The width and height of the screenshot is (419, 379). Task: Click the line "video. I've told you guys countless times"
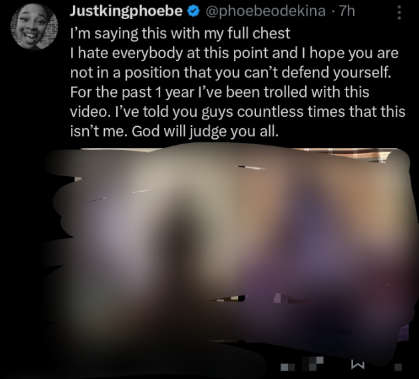[x=238, y=112]
